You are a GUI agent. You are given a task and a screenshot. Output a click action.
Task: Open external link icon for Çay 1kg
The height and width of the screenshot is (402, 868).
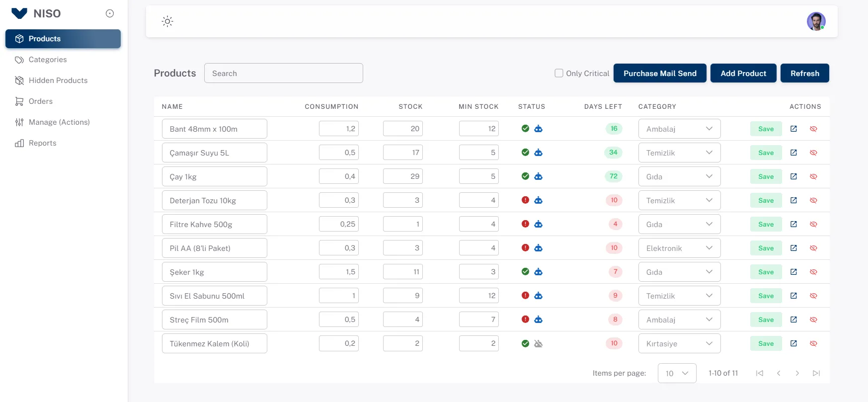pos(793,176)
